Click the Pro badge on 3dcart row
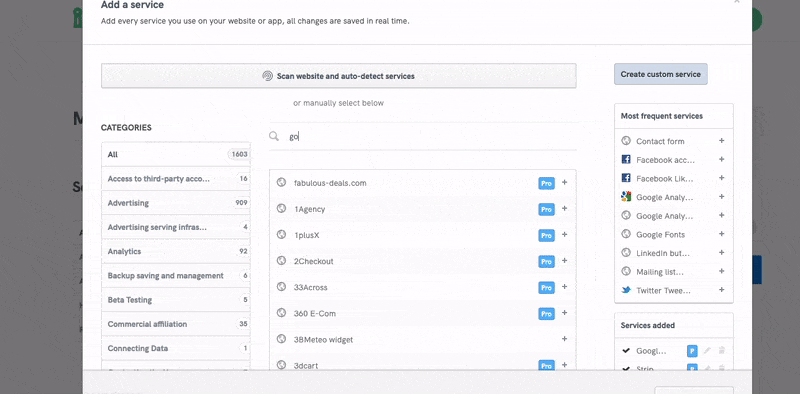This screenshot has height=394, width=800. click(546, 366)
